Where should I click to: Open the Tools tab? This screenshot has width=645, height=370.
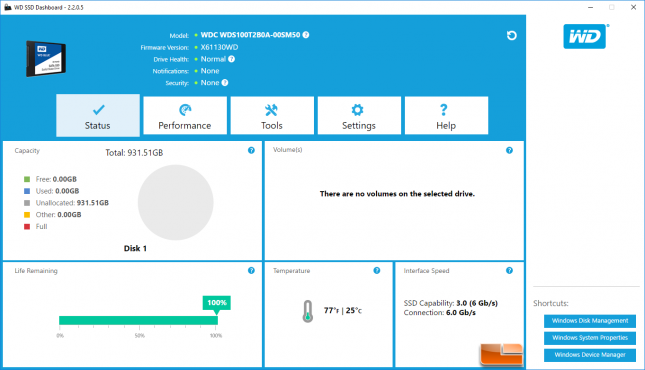tap(272, 115)
